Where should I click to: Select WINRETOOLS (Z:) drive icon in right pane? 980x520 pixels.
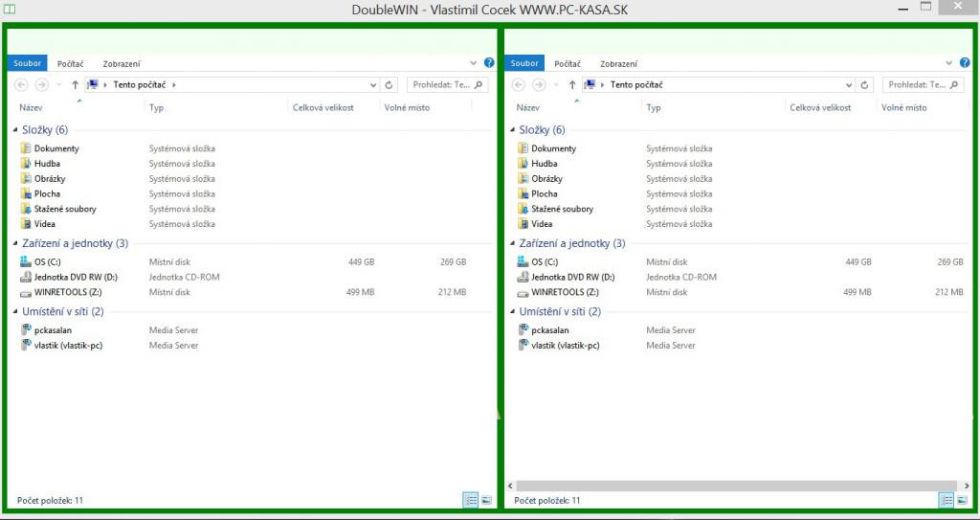[x=523, y=292]
